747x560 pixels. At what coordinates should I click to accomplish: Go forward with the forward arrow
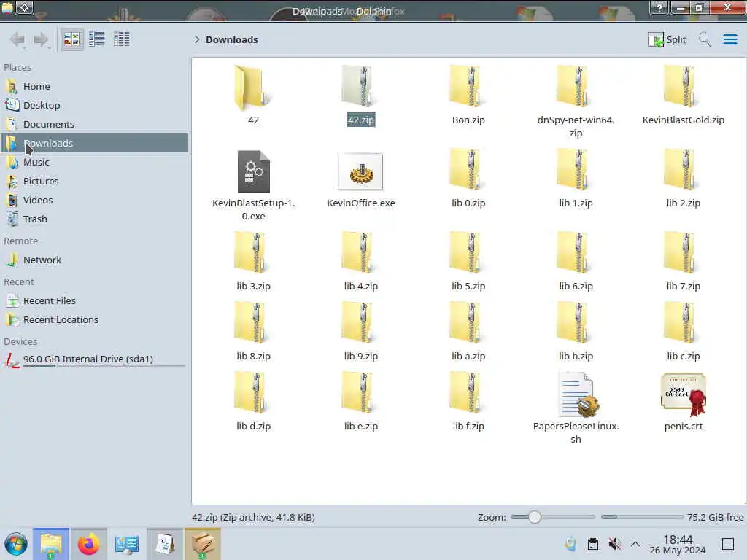(x=42, y=39)
